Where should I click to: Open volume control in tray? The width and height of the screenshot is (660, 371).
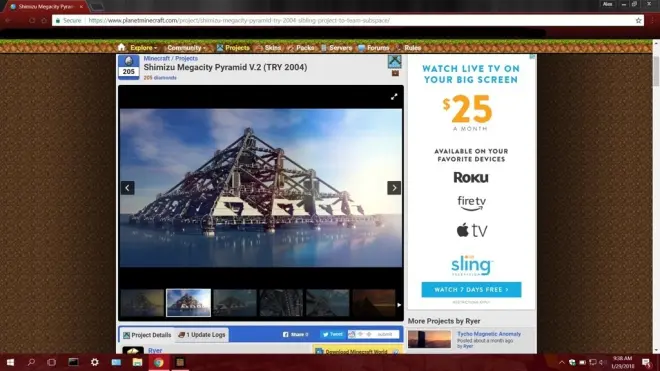click(602, 362)
